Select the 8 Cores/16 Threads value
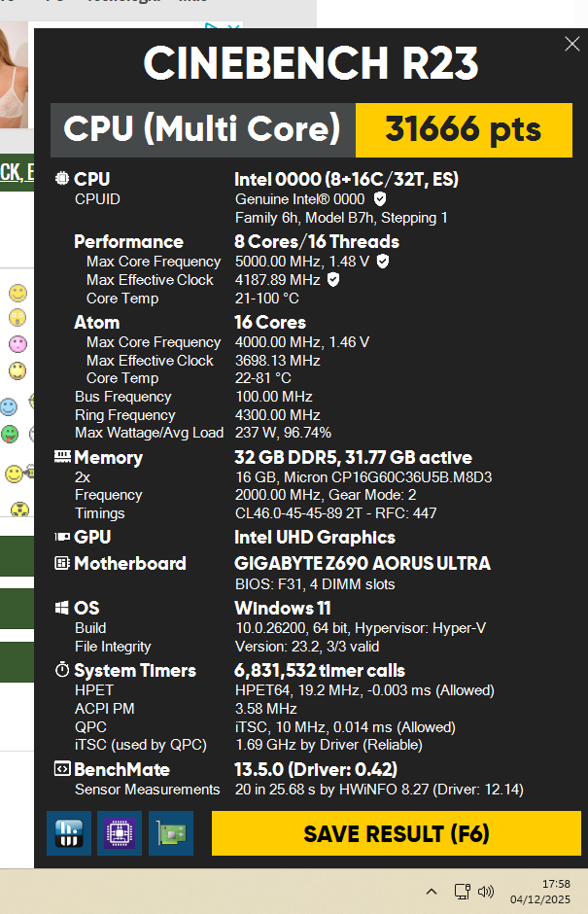Screen dimensions: 588x914 pos(317,241)
